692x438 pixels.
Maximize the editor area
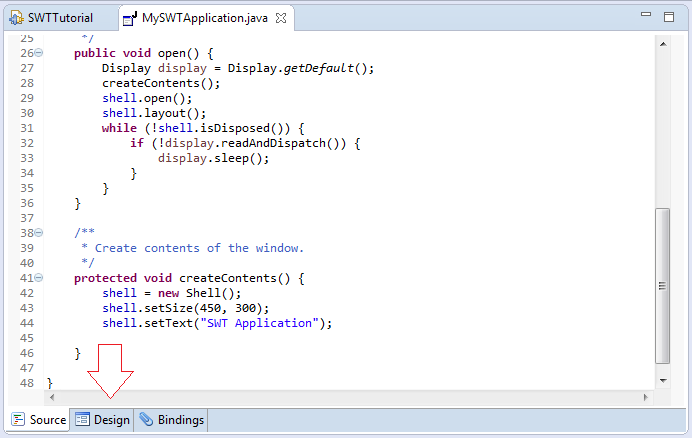click(x=669, y=17)
